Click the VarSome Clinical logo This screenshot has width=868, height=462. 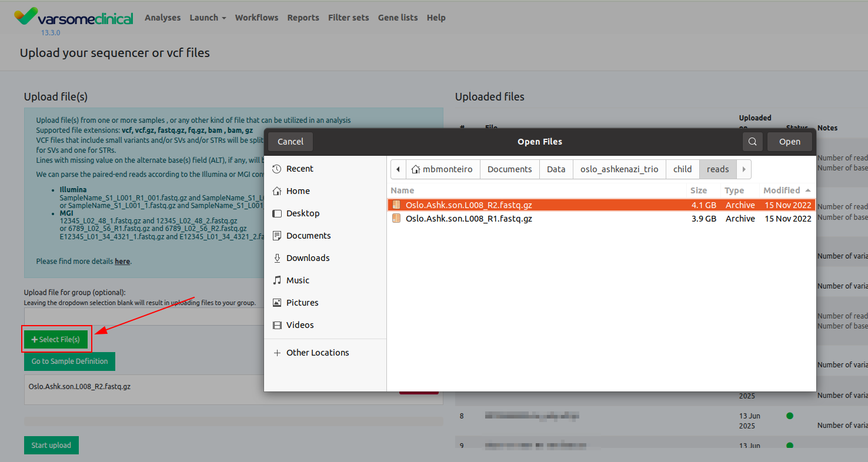pos(74,17)
